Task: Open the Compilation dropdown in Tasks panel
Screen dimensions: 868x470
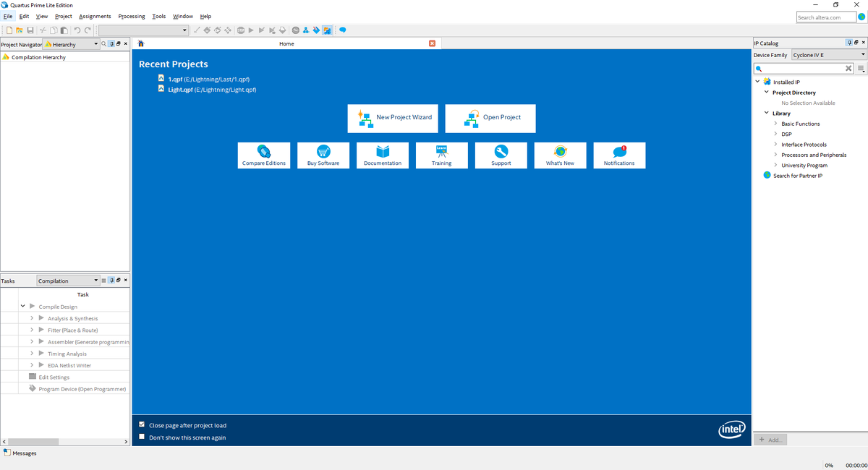Action: [x=68, y=281]
